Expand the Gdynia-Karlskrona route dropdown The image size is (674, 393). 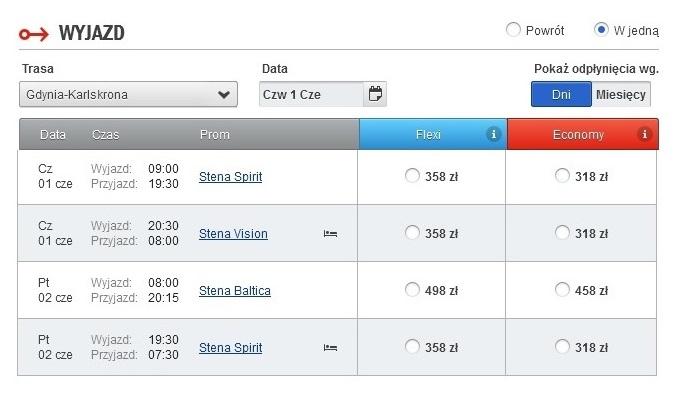click(x=128, y=94)
